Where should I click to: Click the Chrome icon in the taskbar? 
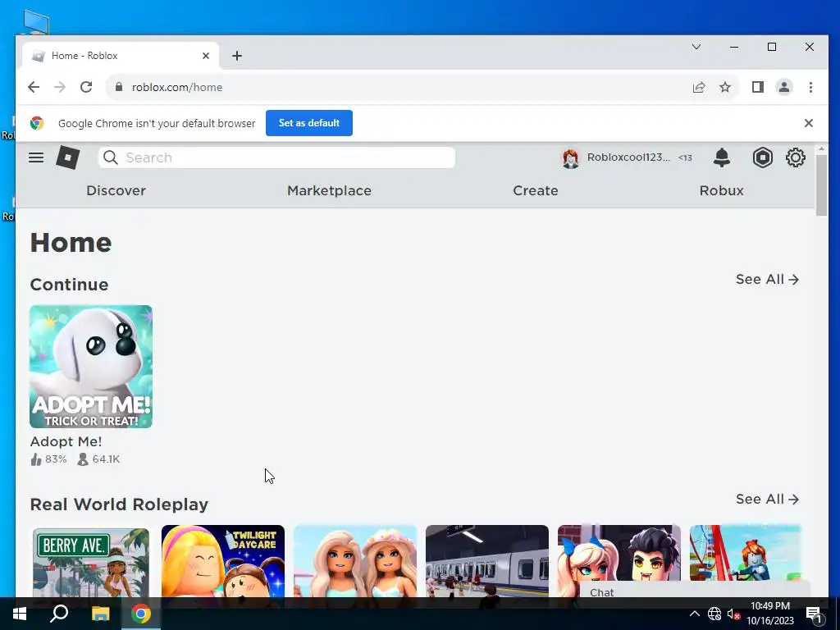click(141, 614)
